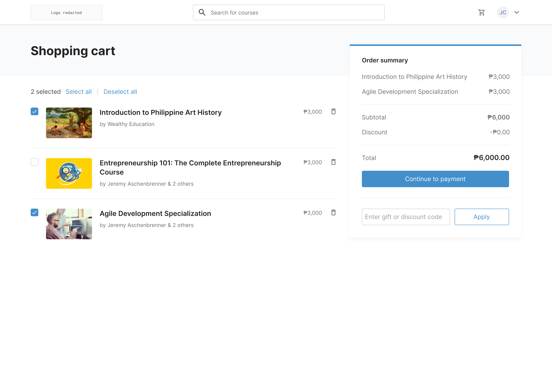
Task: Click Deselect all
Action: (x=120, y=91)
